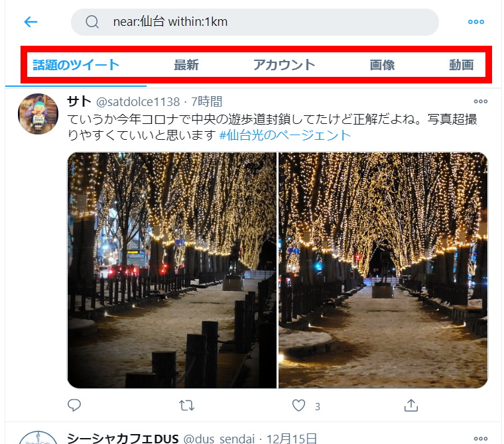The width and height of the screenshot is (504, 444).
Task: Open more menu on サト's tweet
Action: tap(481, 101)
